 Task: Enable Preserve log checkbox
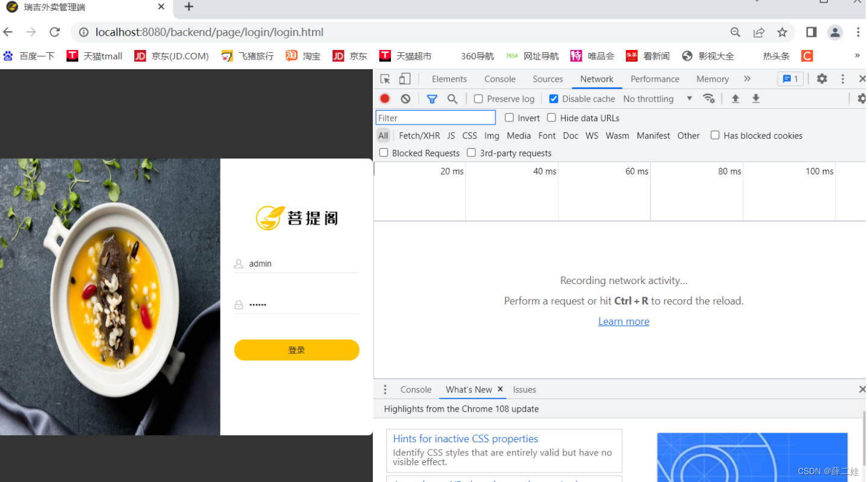click(478, 99)
